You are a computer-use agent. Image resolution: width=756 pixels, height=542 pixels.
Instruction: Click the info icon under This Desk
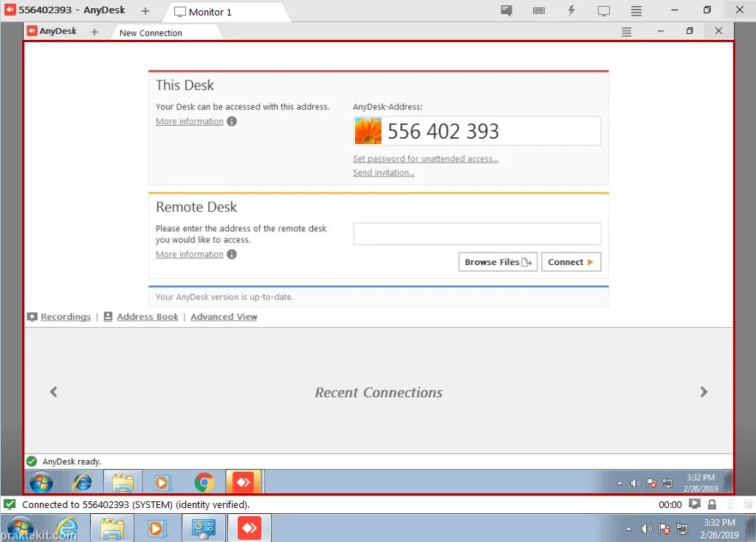(x=232, y=121)
